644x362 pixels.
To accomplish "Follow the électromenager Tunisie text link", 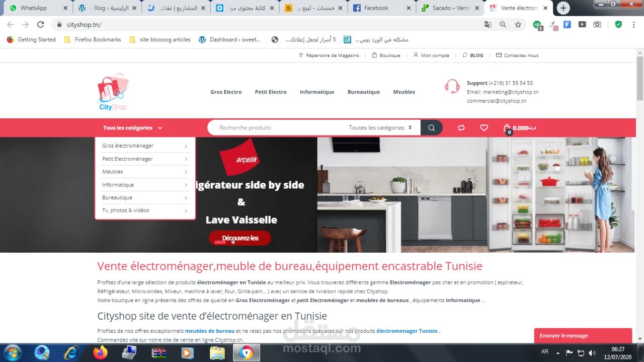I will click(407, 331).
